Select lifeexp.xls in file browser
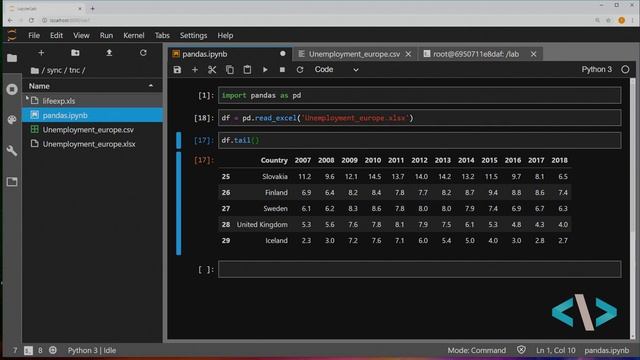Viewport: 640px width, 360px height. [93, 100]
